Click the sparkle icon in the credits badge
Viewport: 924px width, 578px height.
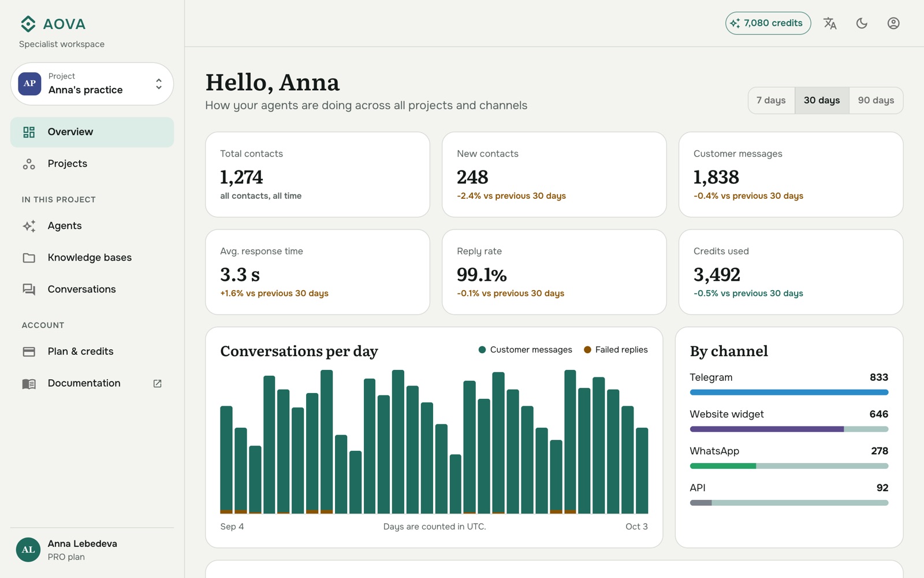click(x=735, y=23)
